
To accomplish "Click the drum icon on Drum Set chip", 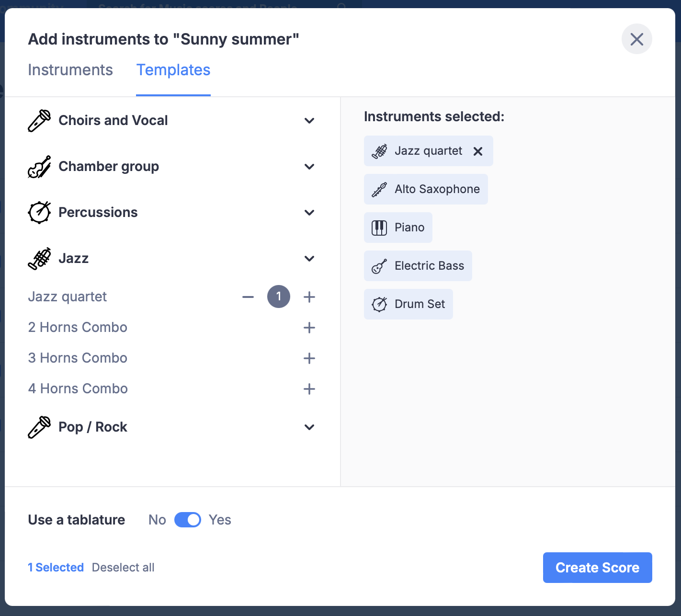I will [x=379, y=304].
